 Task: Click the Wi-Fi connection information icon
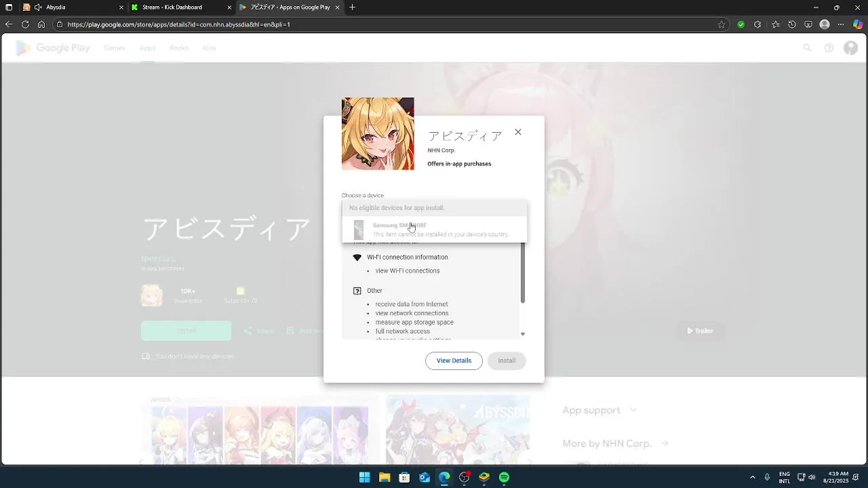357,258
